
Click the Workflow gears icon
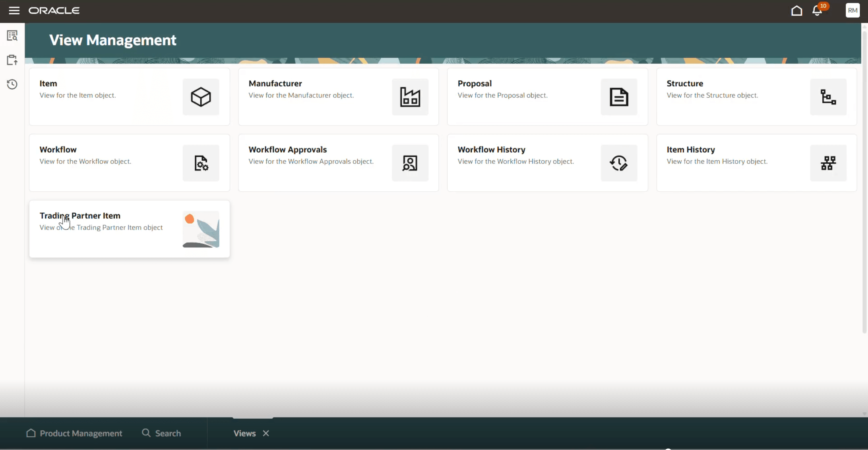coord(201,163)
